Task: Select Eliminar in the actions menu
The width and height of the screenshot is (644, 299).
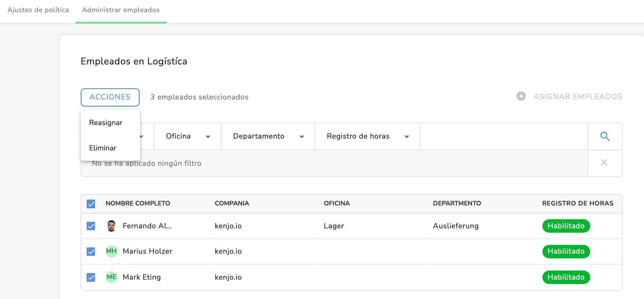Action: click(x=103, y=148)
